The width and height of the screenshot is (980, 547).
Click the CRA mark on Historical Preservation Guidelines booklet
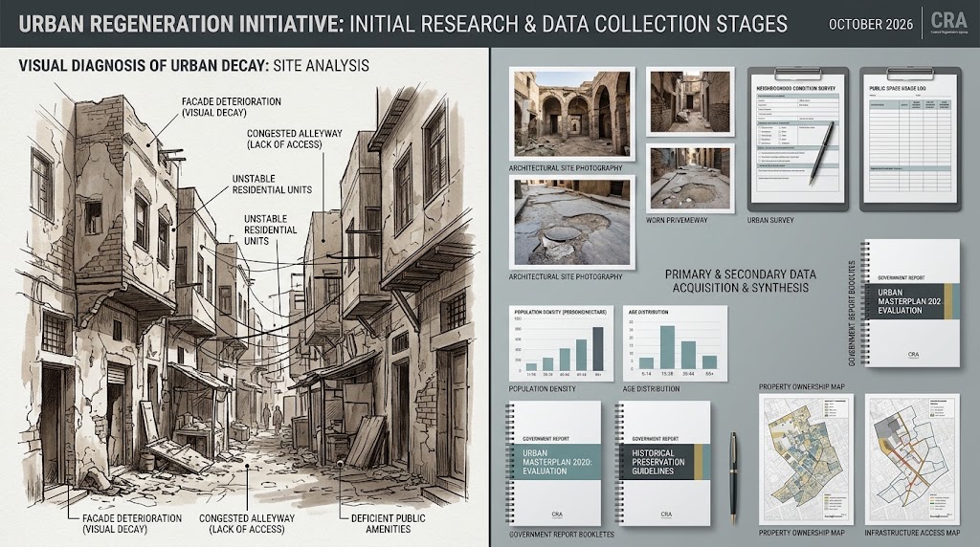(x=666, y=514)
